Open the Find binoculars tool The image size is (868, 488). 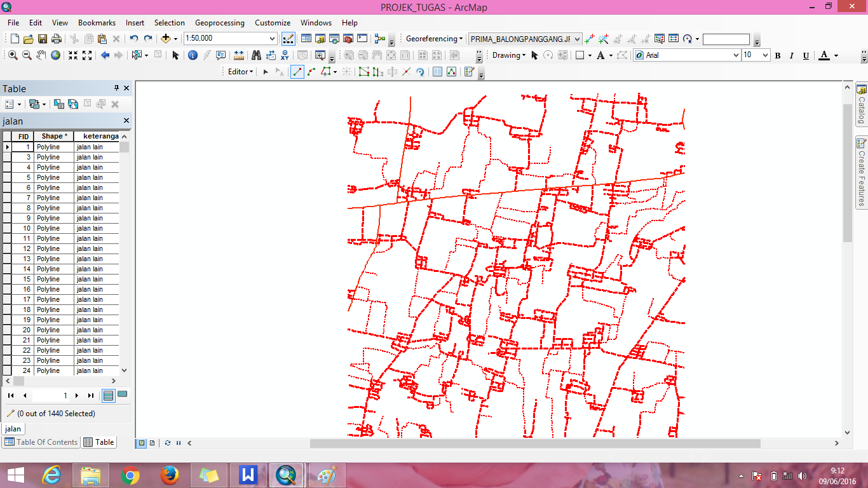pyautogui.click(x=256, y=55)
